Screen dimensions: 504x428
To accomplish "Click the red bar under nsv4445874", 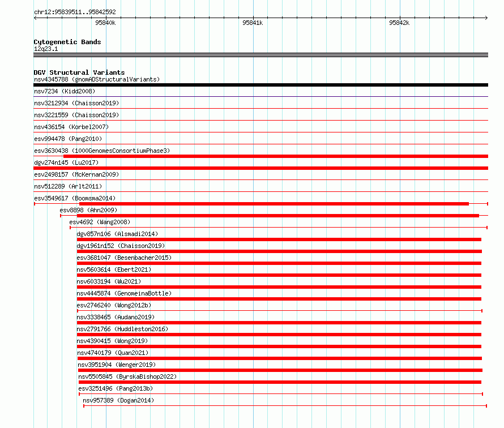I will coord(279,299).
